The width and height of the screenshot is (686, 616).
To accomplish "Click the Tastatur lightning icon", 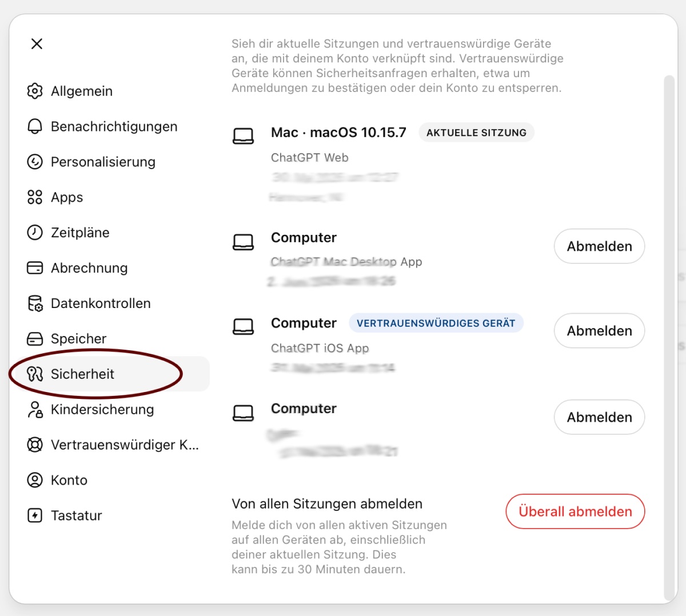I will tap(35, 515).
